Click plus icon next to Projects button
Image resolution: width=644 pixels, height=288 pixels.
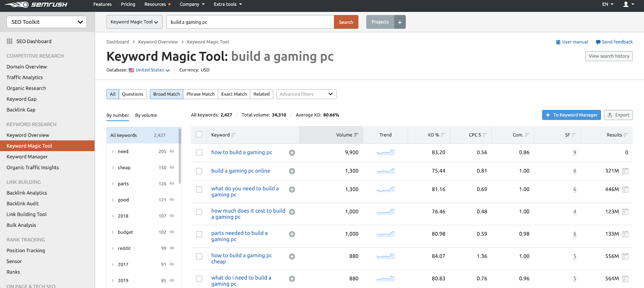pyautogui.click(x=400, y=22)
